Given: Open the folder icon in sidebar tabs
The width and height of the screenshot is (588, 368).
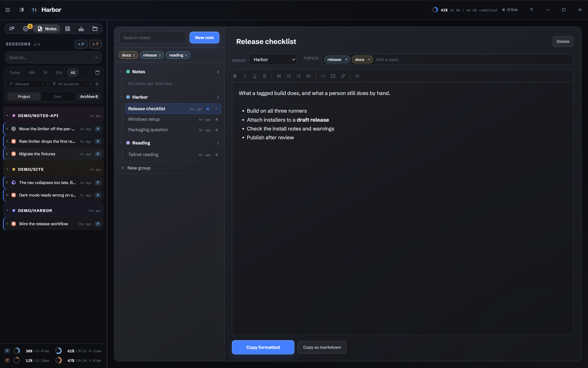Looking at the screenshot, I should click(95, 29).
